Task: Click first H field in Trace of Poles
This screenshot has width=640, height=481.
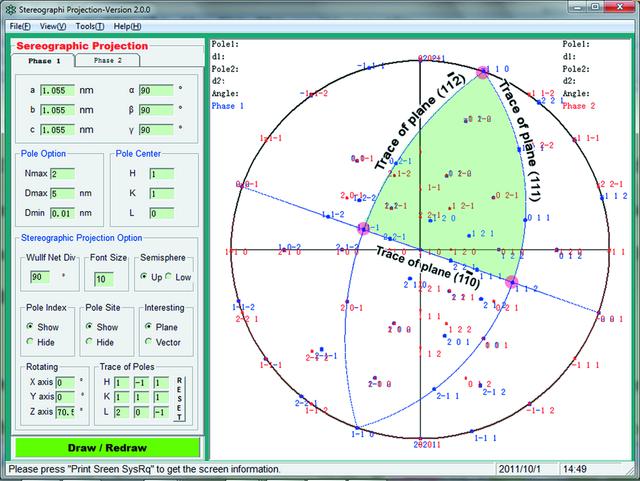Action: (x=122, y=383)
